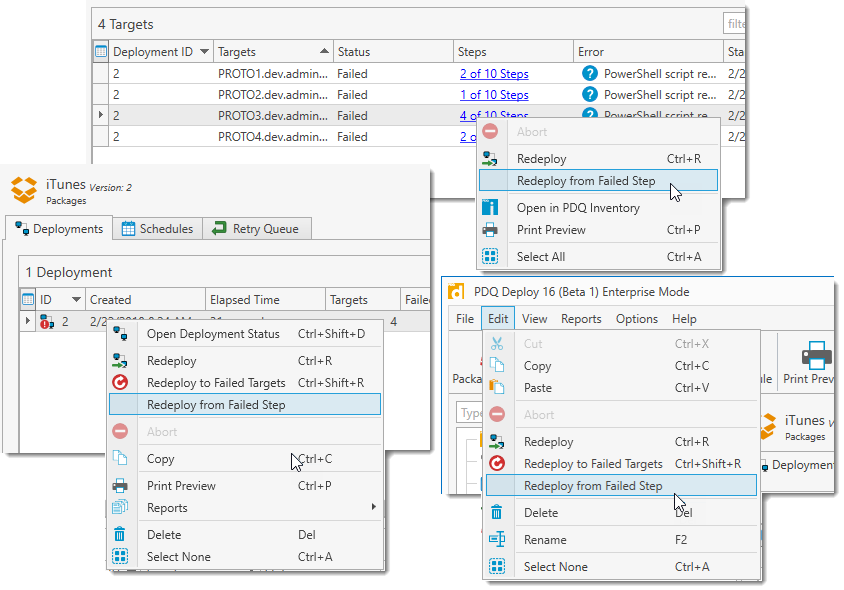Open the ID column dropdown arrow in the Deployment grid

pos(76,299)
